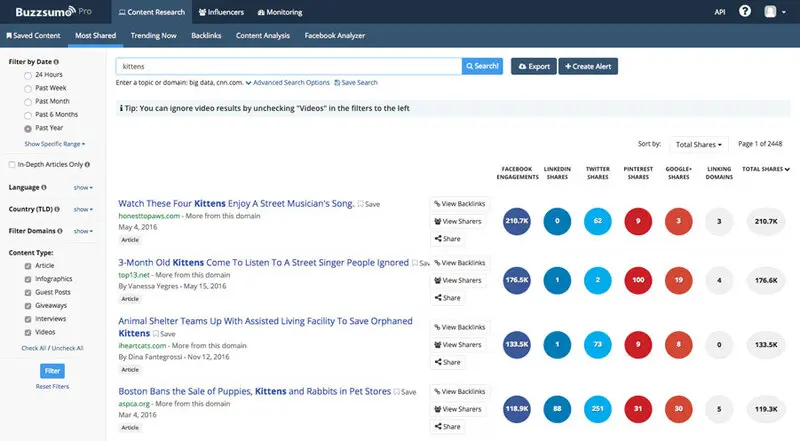The width and height of the screenshot is (800, 441).
Task: Select the Past Month date filter
Action: pyautogui.click(x=28, y=102)
